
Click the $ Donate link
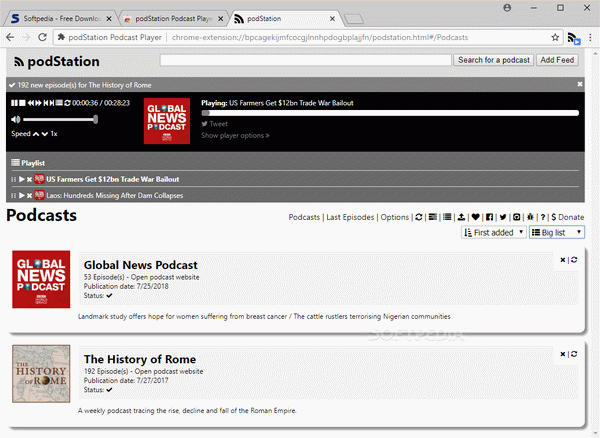(568, 217)
